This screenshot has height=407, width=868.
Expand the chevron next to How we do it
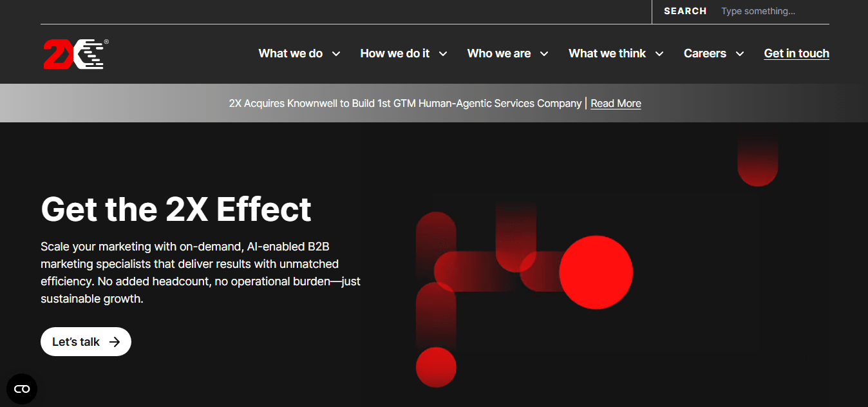(x=443, y=53)
